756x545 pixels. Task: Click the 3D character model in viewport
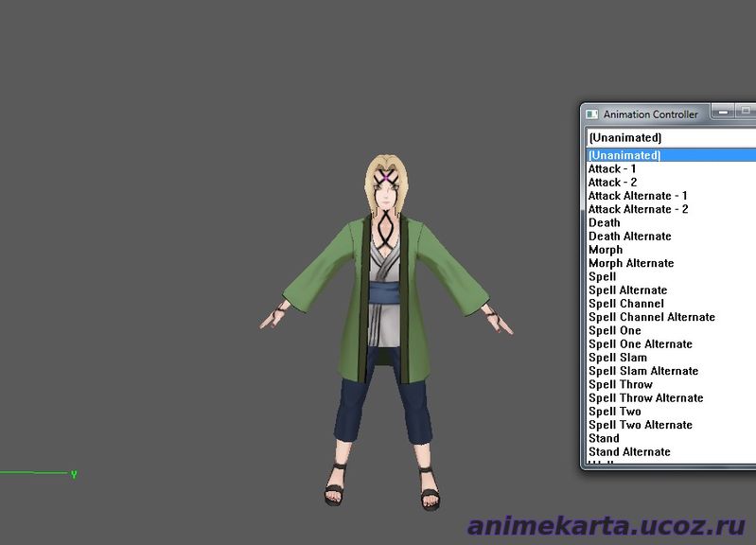point(386,333)
